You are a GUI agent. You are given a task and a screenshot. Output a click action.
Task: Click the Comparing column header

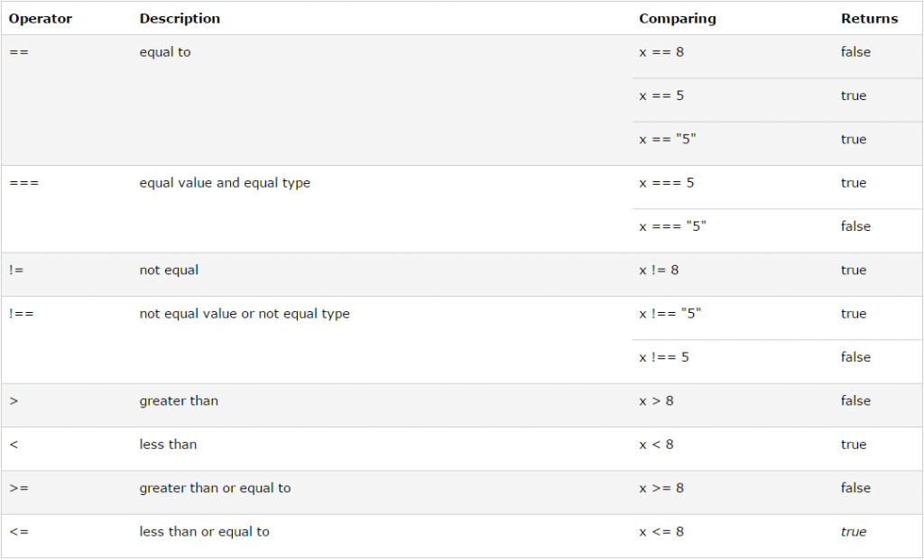click(x=678, y=19)
